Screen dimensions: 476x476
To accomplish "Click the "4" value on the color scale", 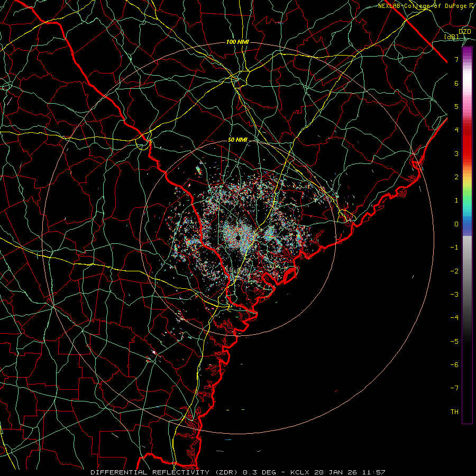I will point(456,130).
